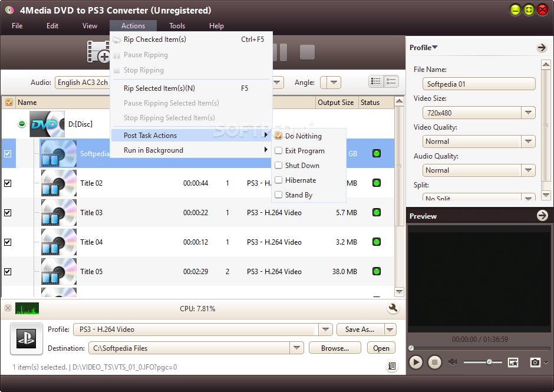Click green status indicator of Title 02
Screen dimensions: 554x392
tap(376, 183)
